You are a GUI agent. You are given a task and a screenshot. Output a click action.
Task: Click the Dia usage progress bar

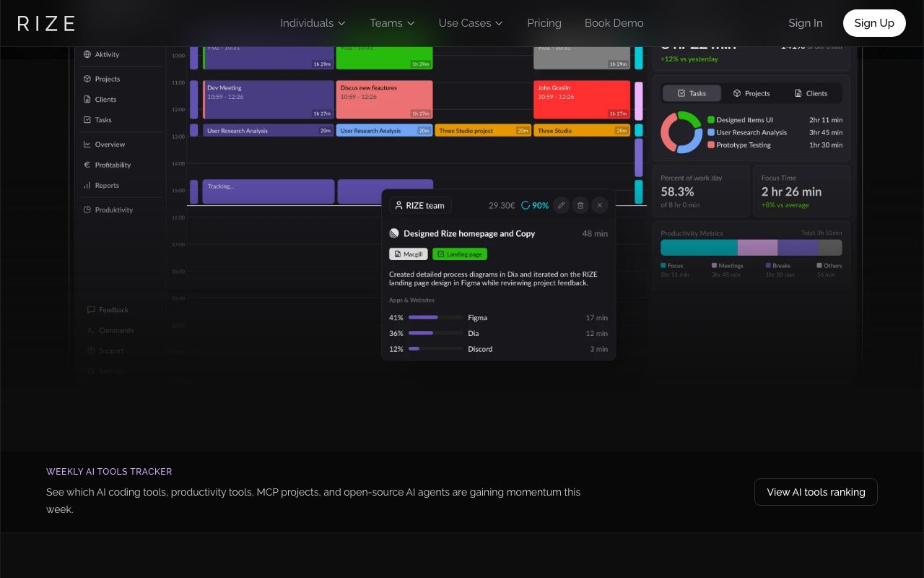(436, 333)
